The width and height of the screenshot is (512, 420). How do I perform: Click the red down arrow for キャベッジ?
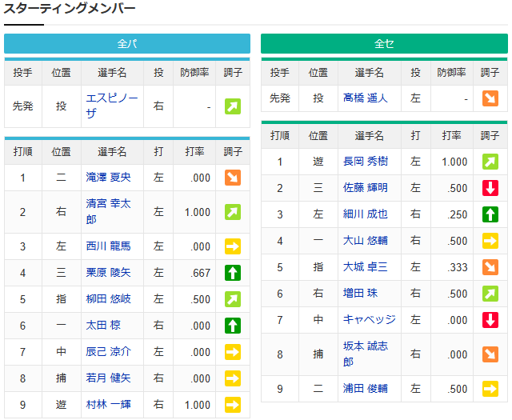490,320
